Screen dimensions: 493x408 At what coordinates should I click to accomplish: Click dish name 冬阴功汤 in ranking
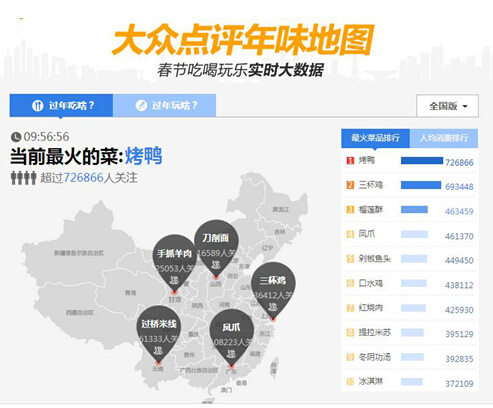(374, 357)
